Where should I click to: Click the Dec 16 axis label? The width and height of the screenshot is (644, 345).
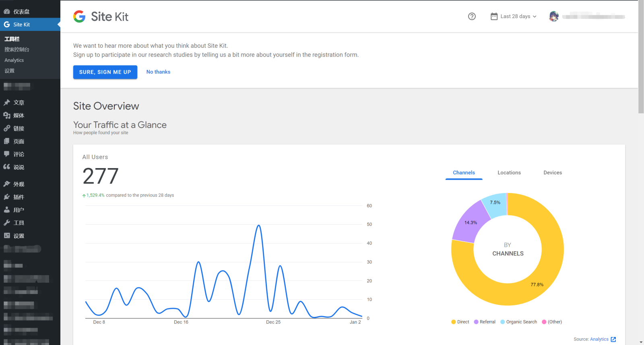tap(181, 322)
